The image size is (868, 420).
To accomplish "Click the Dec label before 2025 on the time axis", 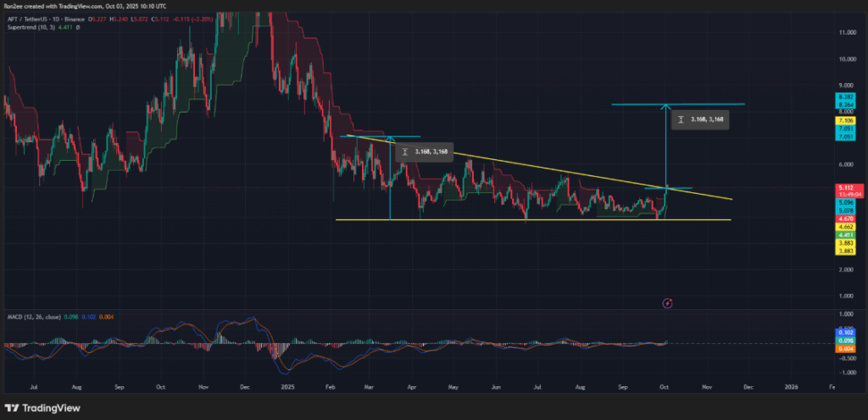I will click(244, 385).
